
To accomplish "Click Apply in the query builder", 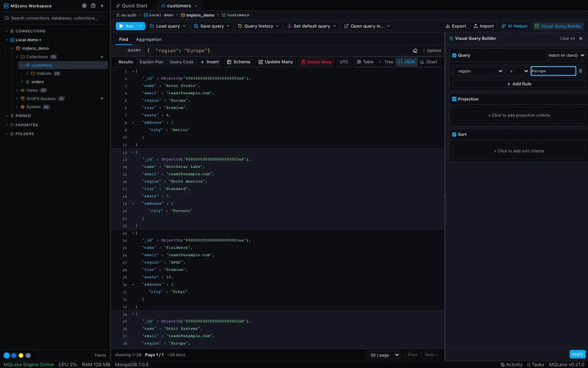I will (577, 354).
